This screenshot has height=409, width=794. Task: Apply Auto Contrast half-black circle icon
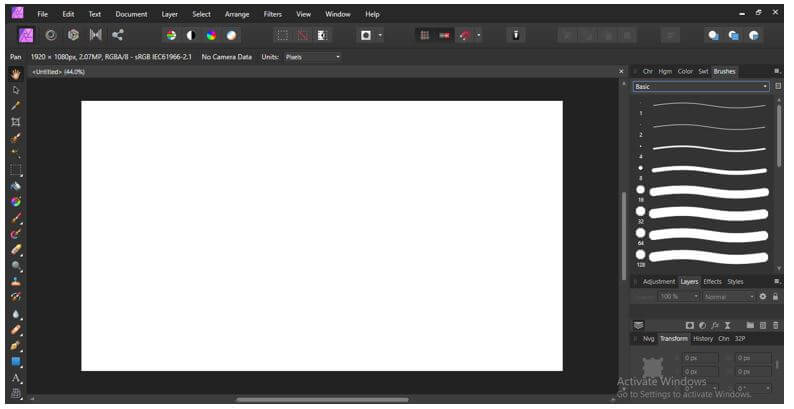191,35
